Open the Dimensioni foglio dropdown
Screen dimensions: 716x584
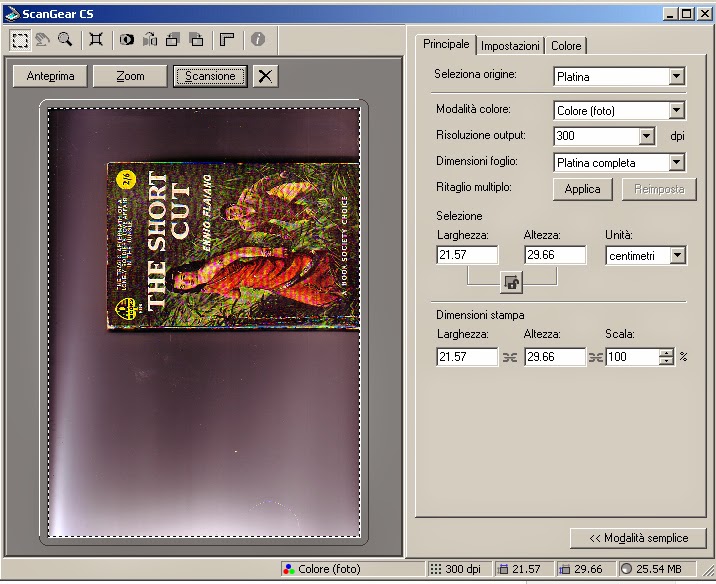[x=677, y=162]
